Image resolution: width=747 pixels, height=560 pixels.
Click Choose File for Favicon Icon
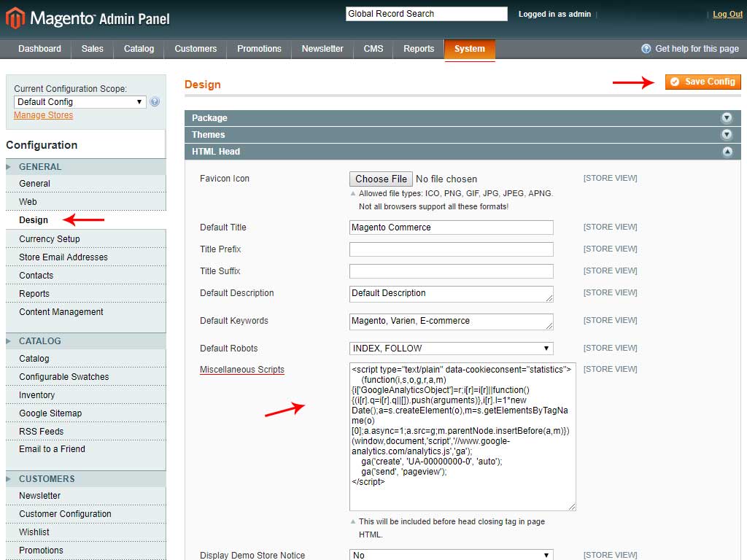point(381,179)
